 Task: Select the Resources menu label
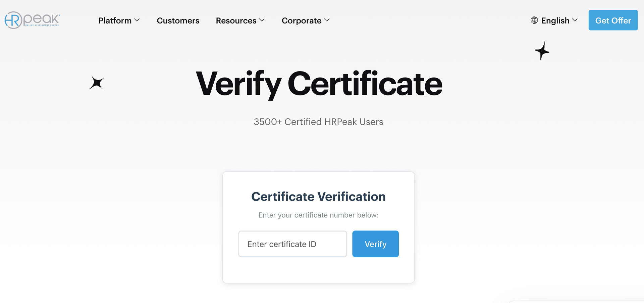click(236, 20)
